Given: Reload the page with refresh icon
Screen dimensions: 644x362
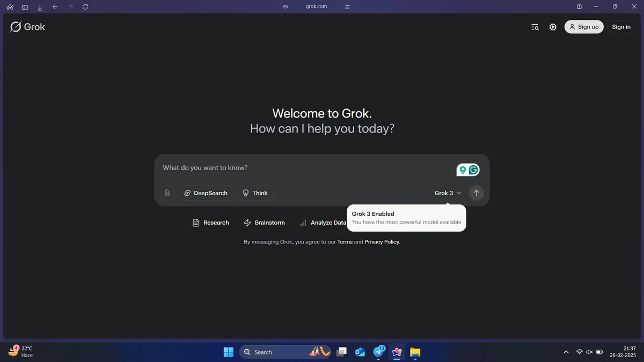Looking at the screenshot, I should [x=85, y=7].
